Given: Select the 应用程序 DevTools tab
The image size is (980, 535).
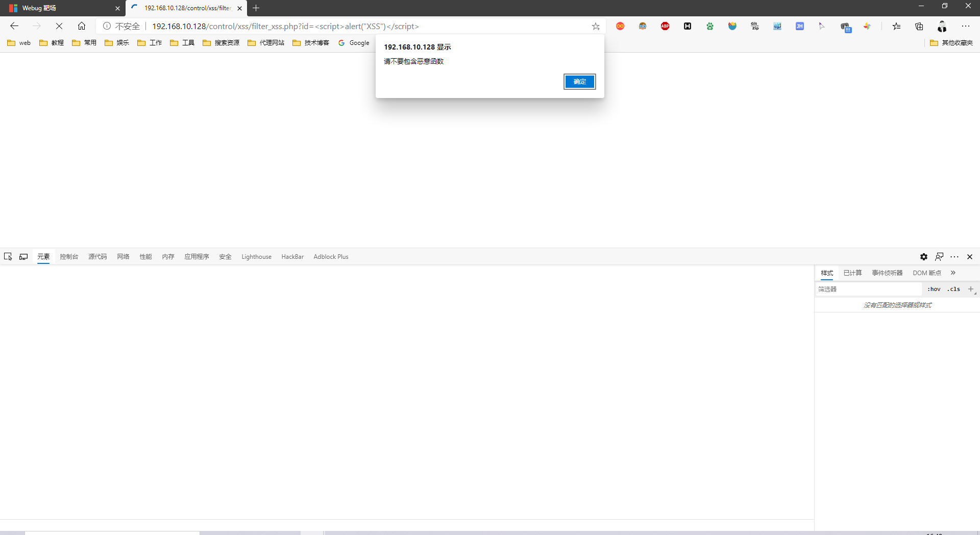Looking at the screenshot, I should pos(197,257).
